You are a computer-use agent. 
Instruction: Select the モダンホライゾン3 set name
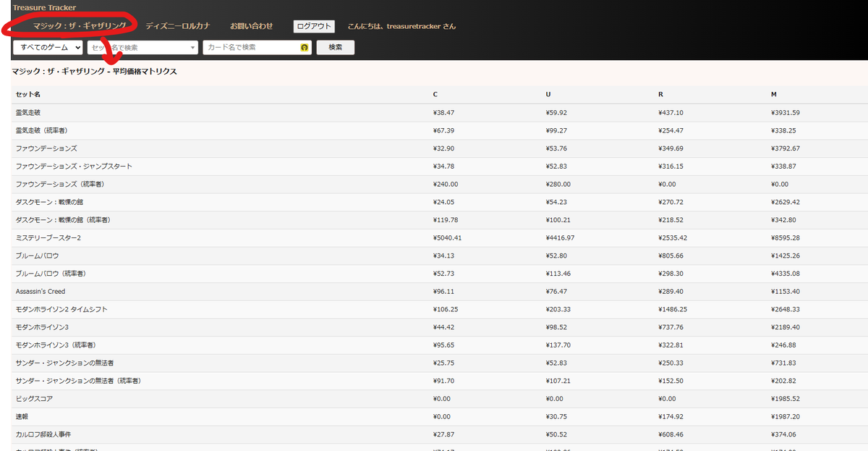point(42,327)
